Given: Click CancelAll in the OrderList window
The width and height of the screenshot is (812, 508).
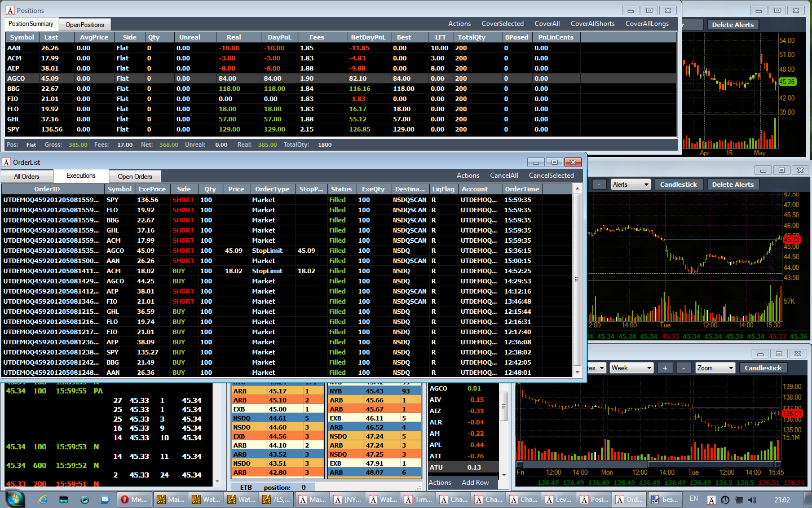Looking at the screenshot, I should (x=504, y=176).
